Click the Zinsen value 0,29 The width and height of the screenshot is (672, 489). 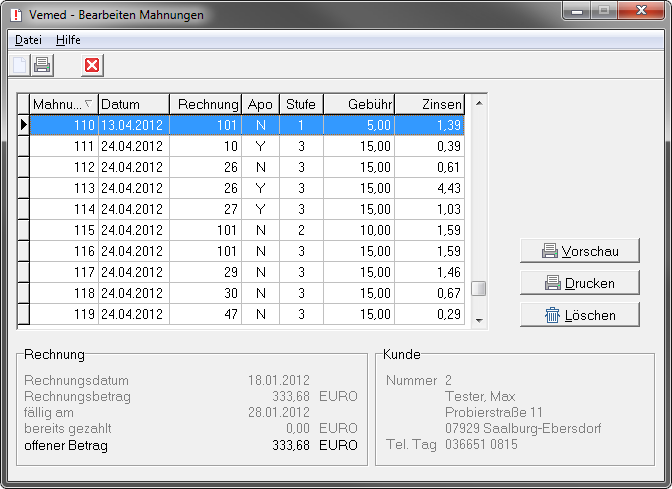pyautogui.click(x=429, y=314)
